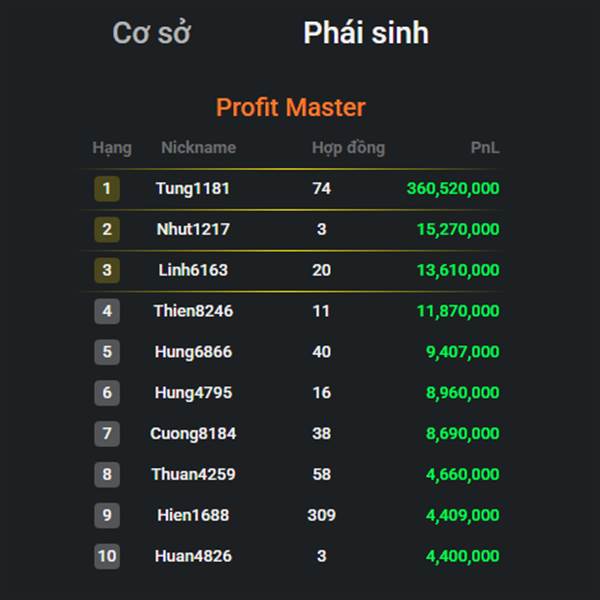
Task: Click the rank 1 badge icon
Action: (107, 188)
